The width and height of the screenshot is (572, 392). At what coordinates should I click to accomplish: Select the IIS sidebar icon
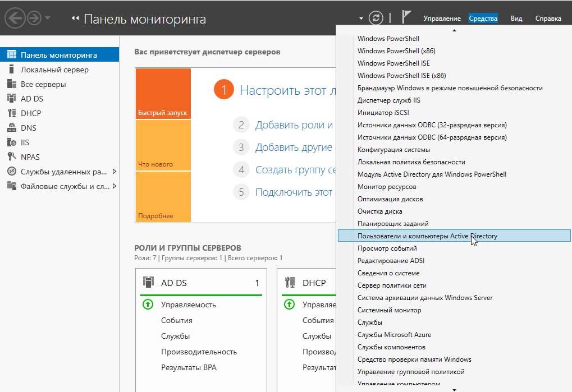tap(11, 142)
